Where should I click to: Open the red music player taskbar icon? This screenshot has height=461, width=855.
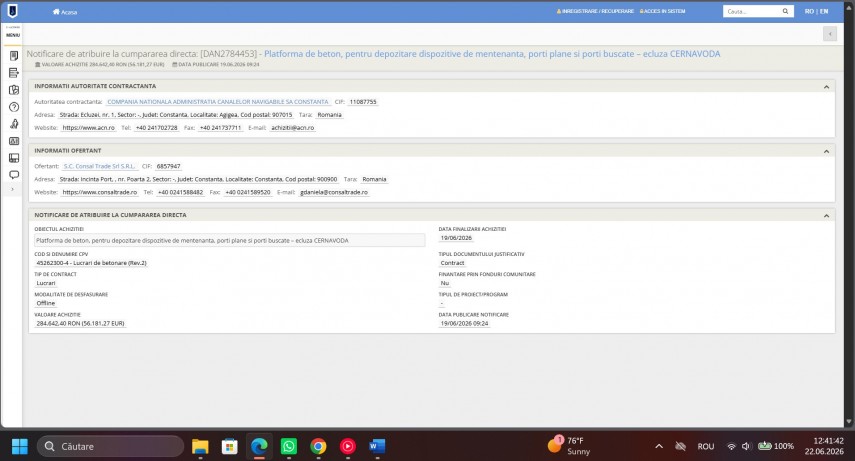347,446
